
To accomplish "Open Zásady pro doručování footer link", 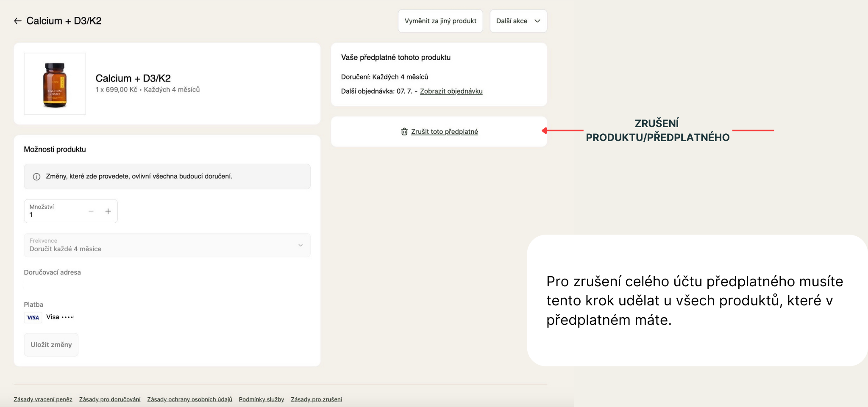I will [110, 399].
